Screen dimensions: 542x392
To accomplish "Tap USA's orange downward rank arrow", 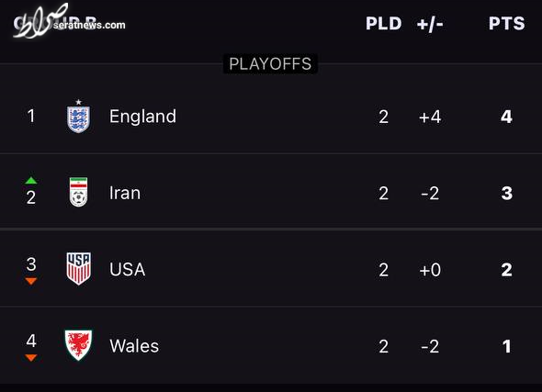I will pos(30,281).
